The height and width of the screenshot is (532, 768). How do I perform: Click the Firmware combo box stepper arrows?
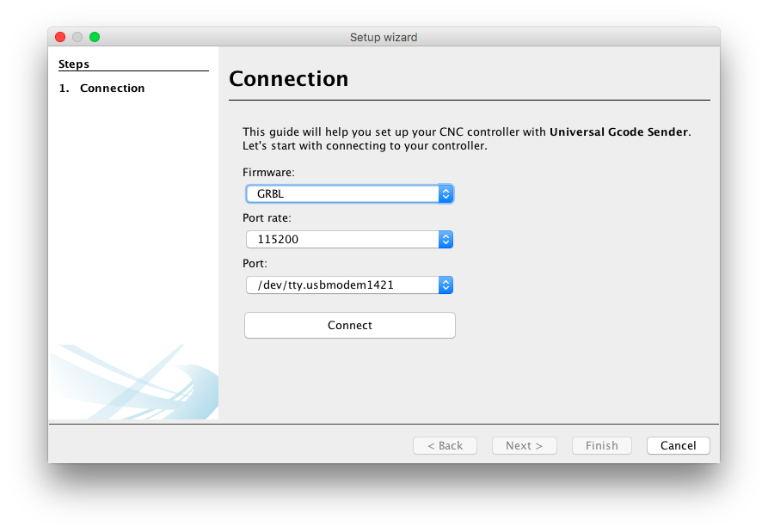point(445,193)
